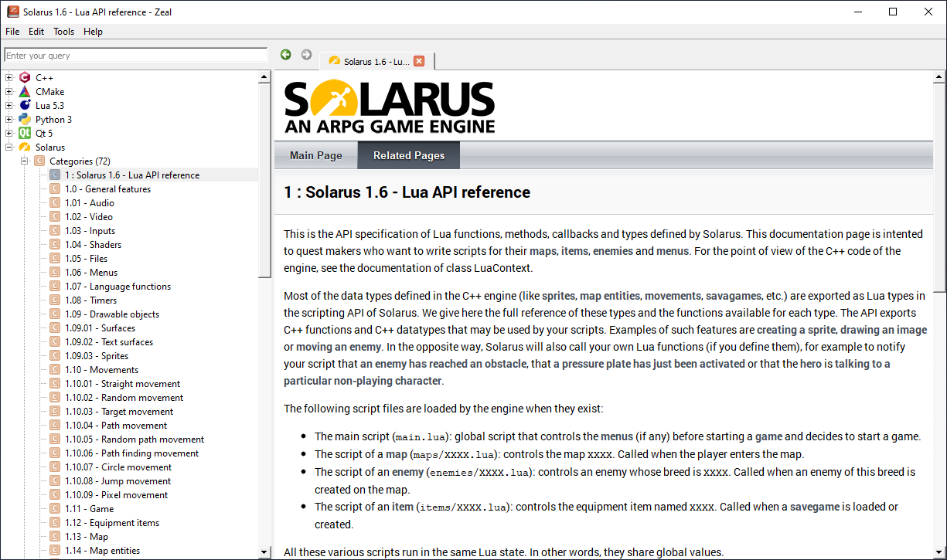
Task: Expand the CMake docset node
Action: tap(9, 91)
